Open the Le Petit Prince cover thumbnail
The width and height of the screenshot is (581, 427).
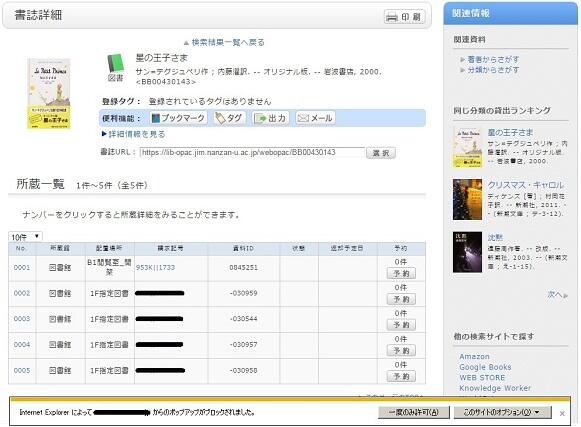(49, 93)
